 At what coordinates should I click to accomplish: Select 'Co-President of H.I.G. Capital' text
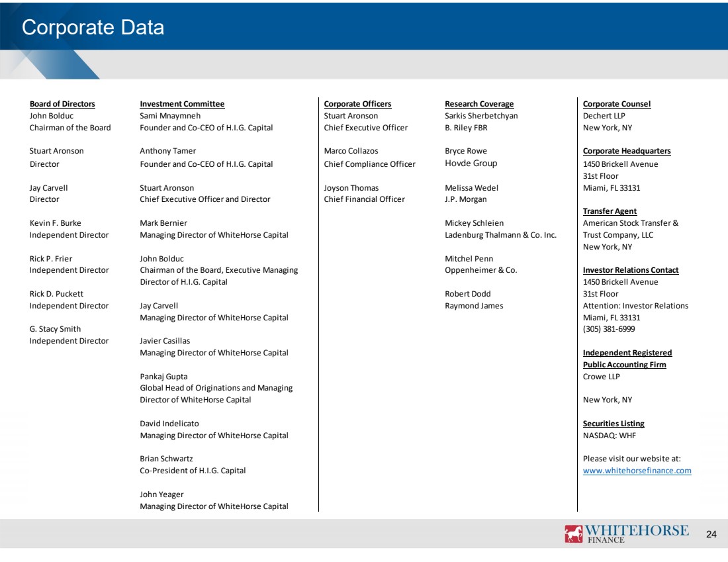193,471
